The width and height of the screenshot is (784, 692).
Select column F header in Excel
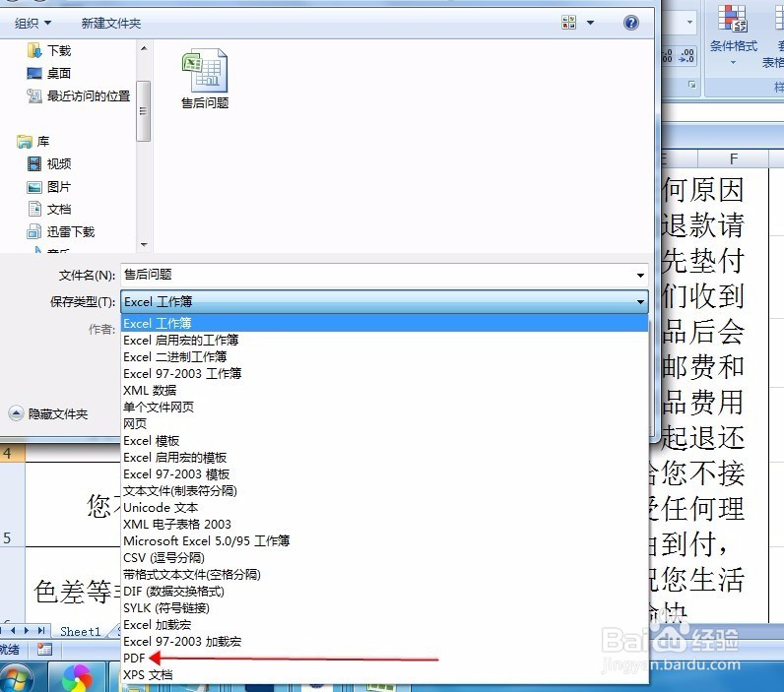click(733, 158)
